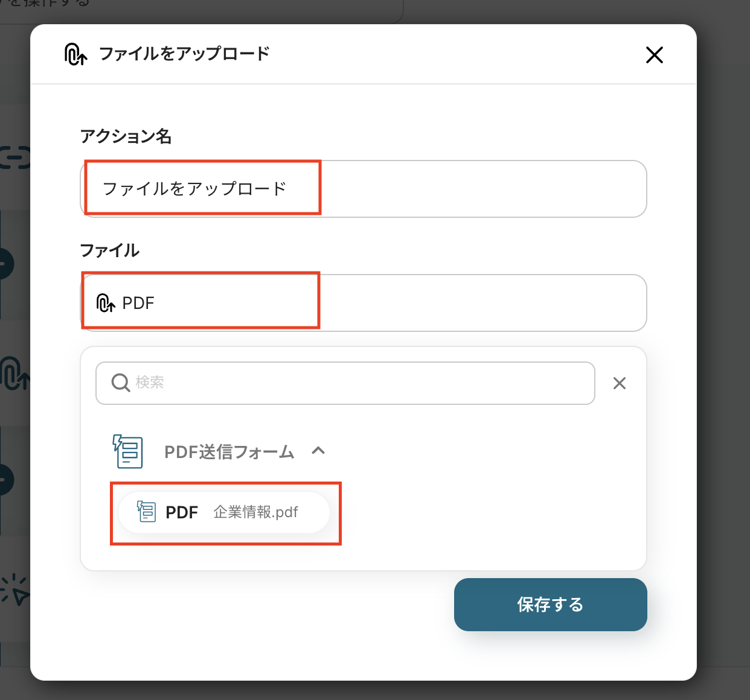Dismiss the file picker with its X icon
The image size is (750, 700).
(619, 383)
